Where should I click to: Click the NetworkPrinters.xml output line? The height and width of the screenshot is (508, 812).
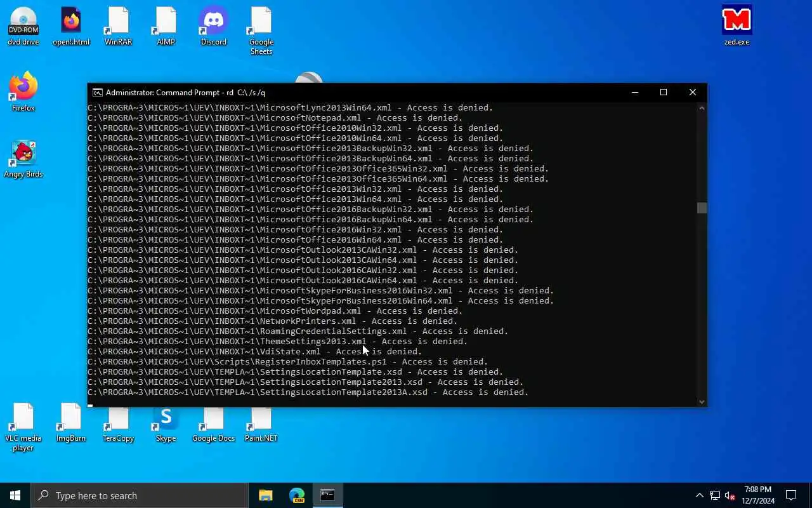(273, 321)
